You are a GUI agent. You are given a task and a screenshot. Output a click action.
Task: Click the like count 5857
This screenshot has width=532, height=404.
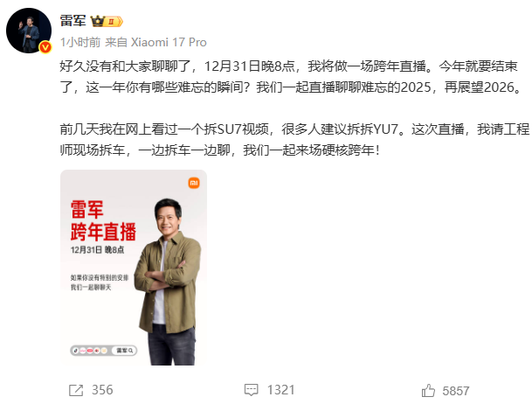tap(456, 391)
